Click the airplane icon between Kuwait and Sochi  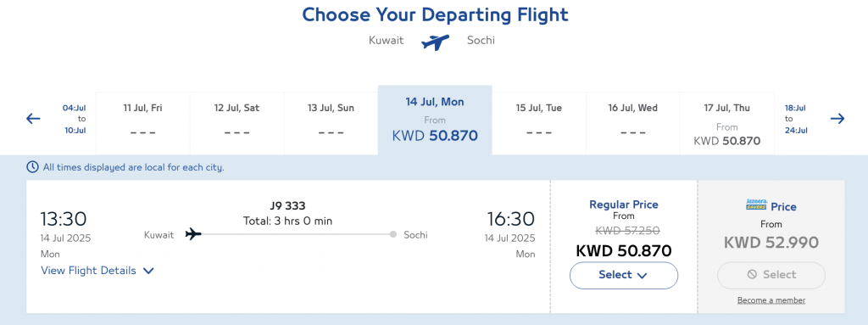click(x=435, y=42)
